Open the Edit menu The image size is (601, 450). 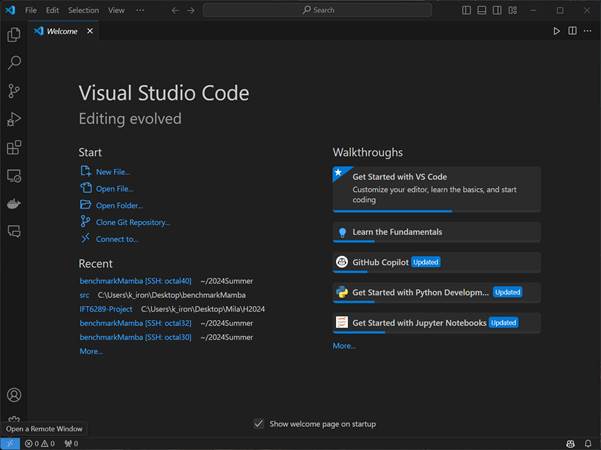52,10
